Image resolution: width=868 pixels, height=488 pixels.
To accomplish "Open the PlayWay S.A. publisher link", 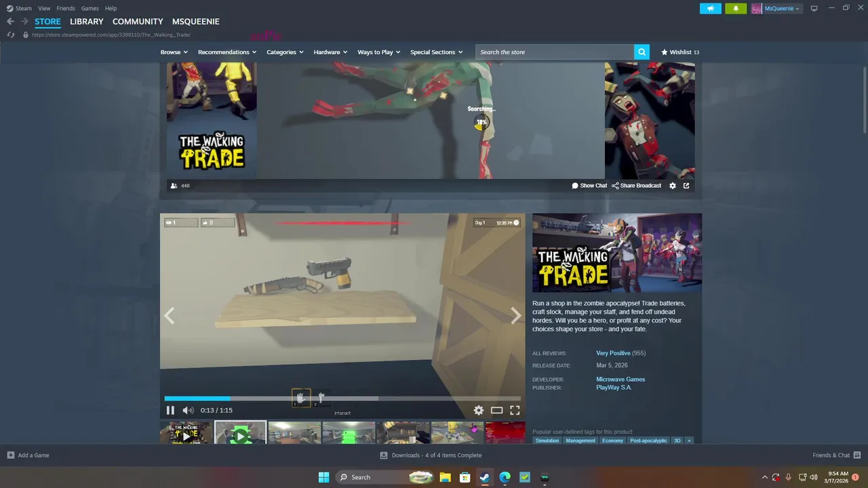I will (614, 388).
